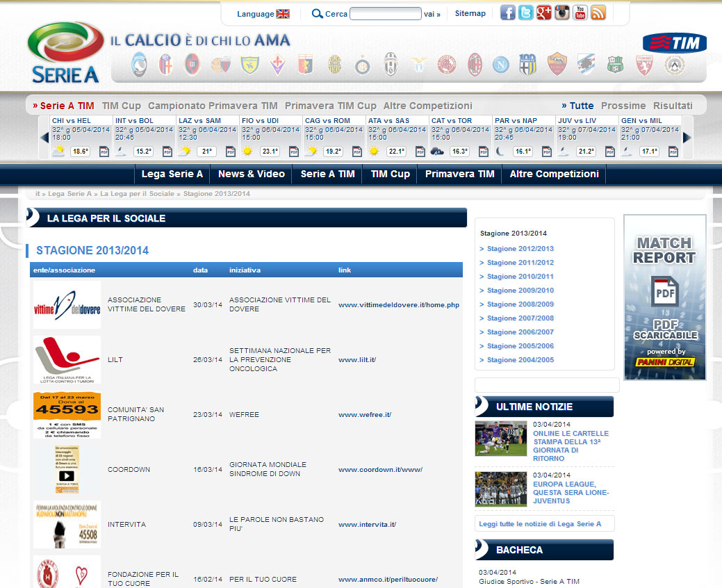This screenshot has width=722, height=588.
Task: Select the Genoa team crest
Action: coord(305,65)
